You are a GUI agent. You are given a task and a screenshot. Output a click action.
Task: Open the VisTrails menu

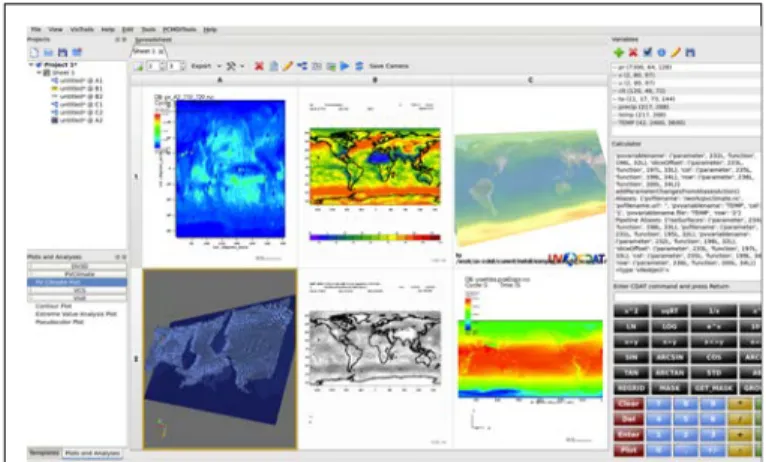82,29
